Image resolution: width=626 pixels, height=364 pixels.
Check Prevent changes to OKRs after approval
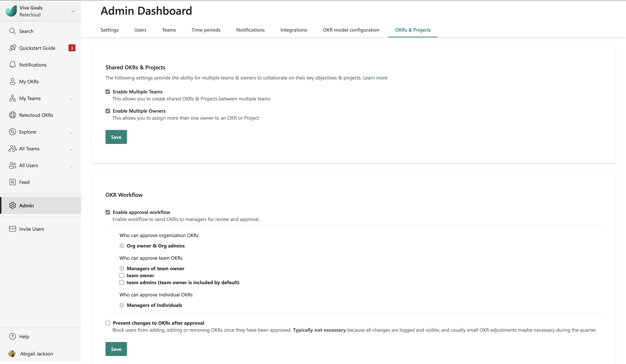coord(108,323)
